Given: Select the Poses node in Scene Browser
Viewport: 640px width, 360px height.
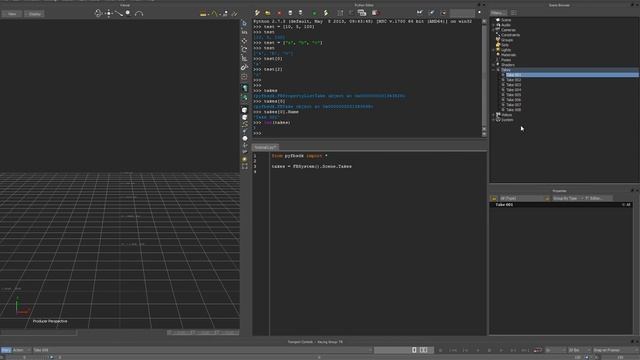Looking at the screenshot, I should point(506,60).
